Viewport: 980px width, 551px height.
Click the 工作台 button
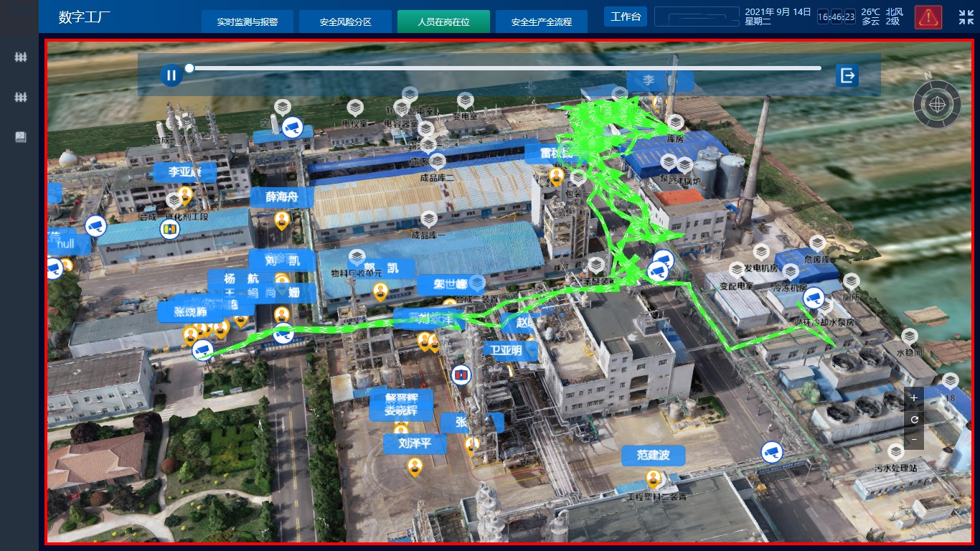tap(625, 17)
